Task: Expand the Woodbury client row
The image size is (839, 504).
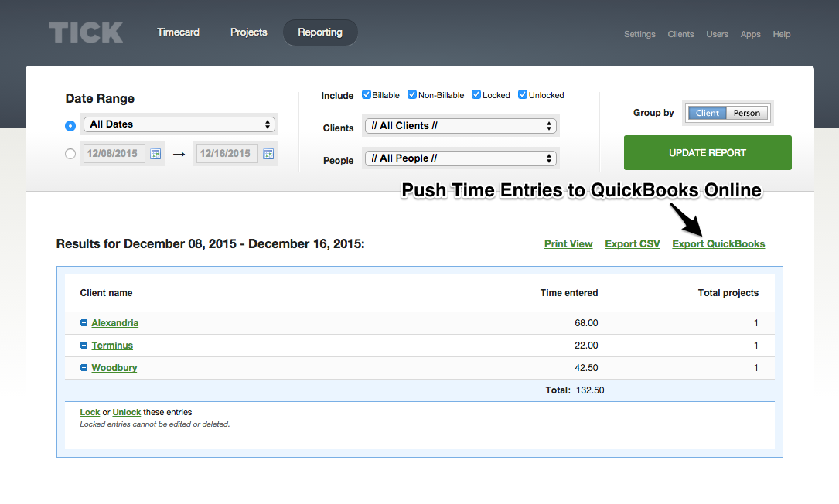Action: click(x=84, y=368)
